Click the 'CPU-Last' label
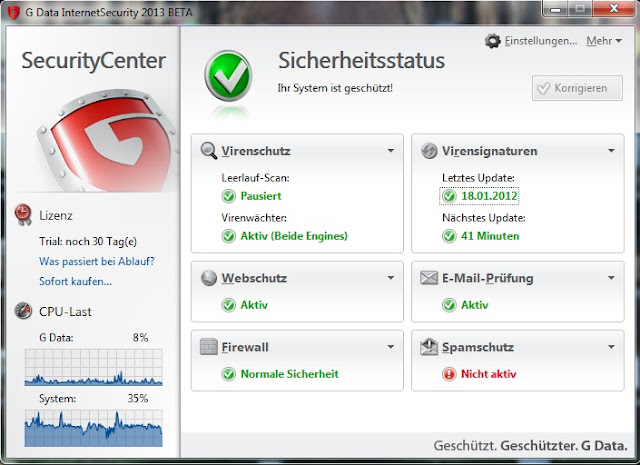This screenshot has width=640, height=465. click(65, 312)
